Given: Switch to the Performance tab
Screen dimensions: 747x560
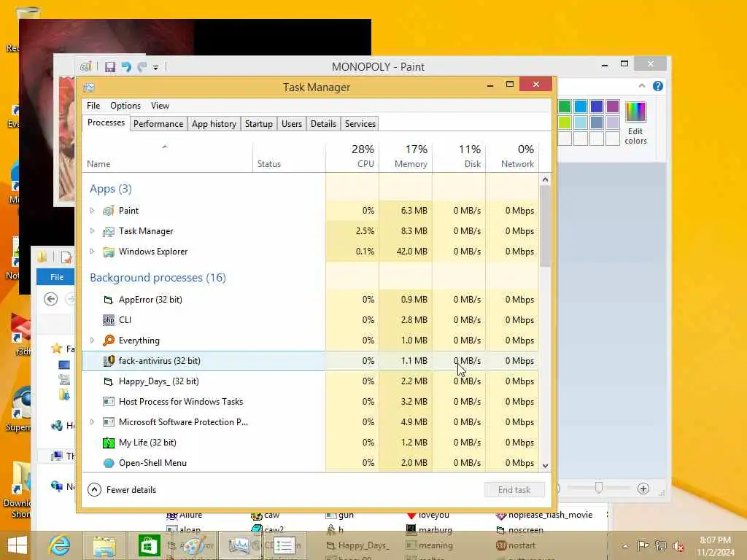Looking at the screenshot, I should tap(158, 124).
